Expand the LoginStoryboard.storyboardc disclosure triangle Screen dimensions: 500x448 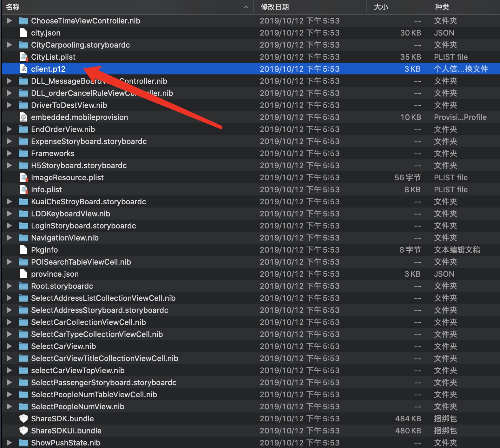click(x=10, y=226)
